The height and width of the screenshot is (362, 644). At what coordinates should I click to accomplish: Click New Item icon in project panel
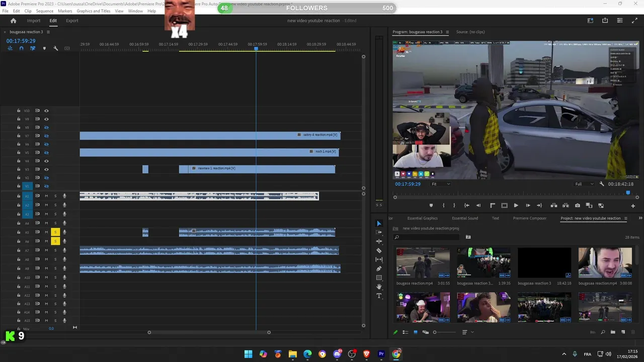pyautogui.click(x=623, y=332)
